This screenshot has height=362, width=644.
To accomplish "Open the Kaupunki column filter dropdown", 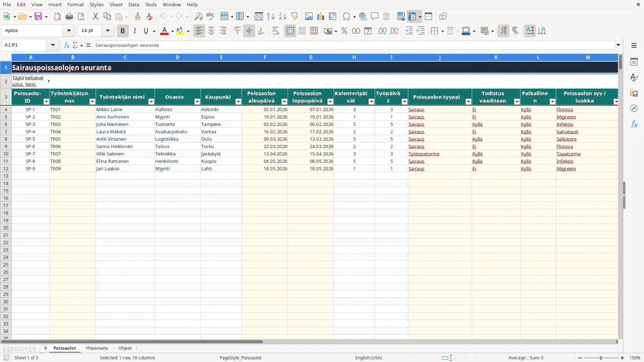I will point(238,101).
